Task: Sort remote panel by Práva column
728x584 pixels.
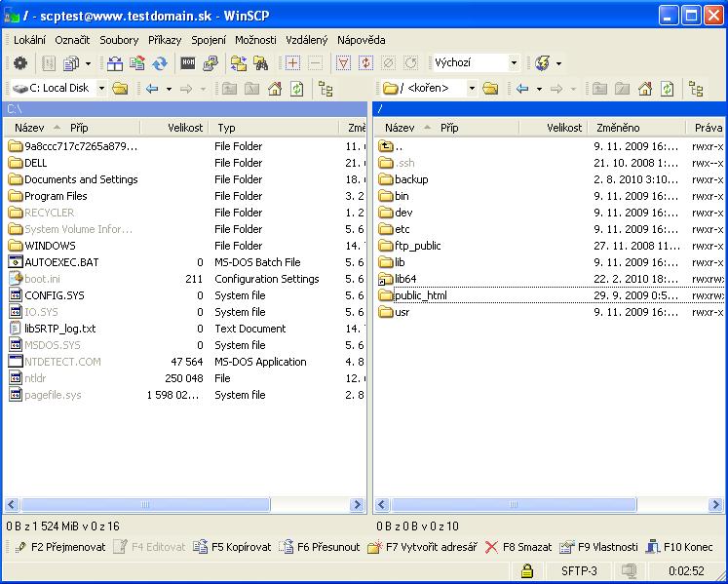Action: (x=707, y=128)
